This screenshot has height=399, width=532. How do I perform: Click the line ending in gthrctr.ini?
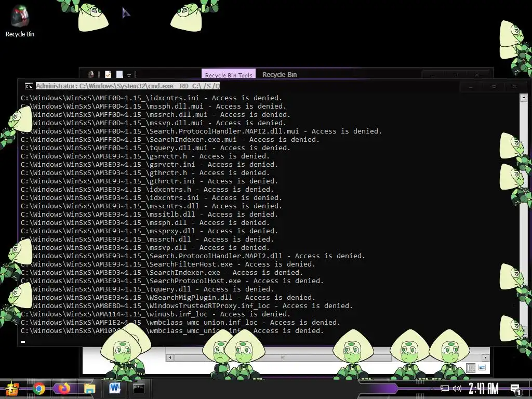pyautogui.click(x=149, y=181)
